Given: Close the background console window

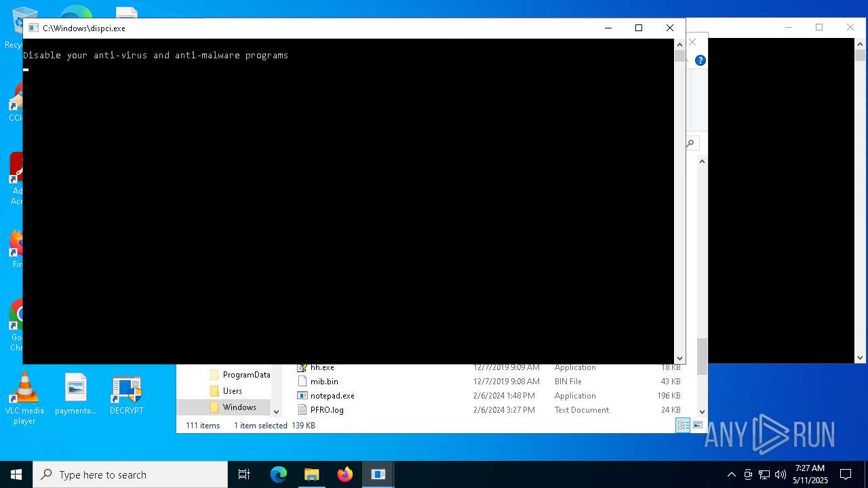Looking at the screenshot, I should 850,27.
